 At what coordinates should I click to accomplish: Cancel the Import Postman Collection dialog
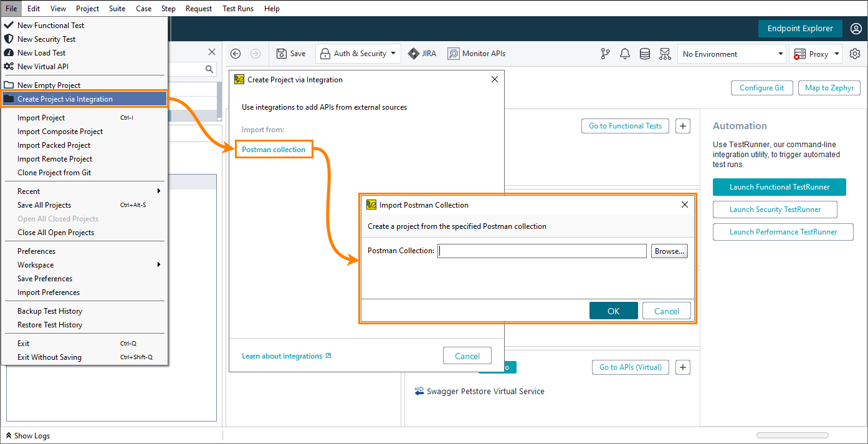[667, 311]
